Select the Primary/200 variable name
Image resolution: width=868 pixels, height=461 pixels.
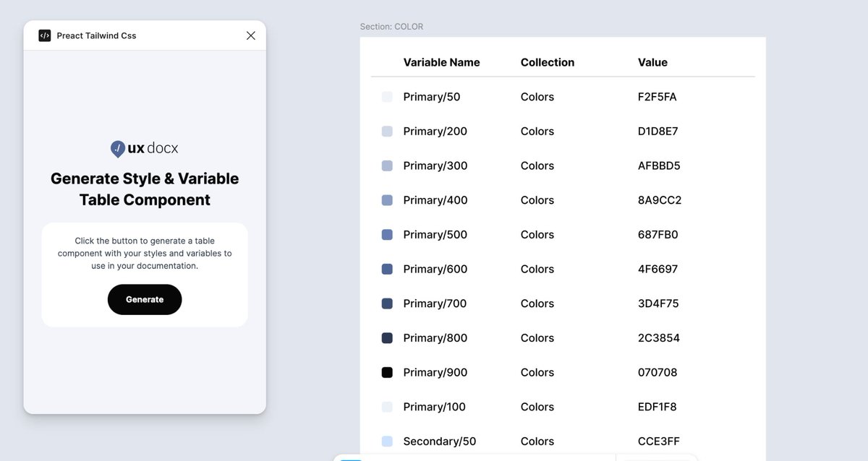point(435,132)
